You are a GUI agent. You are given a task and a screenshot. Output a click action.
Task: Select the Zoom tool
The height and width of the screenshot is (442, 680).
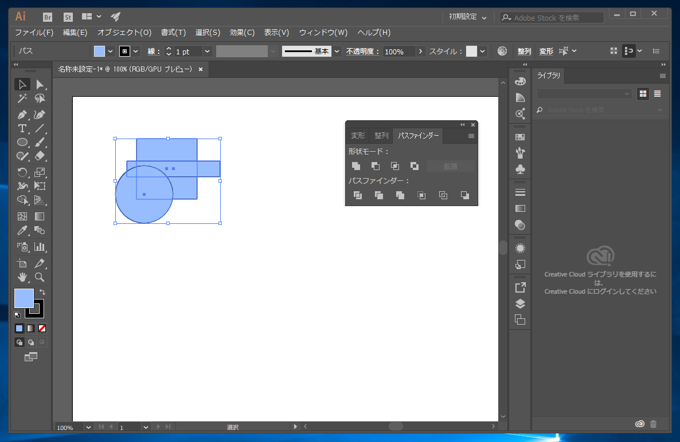pyautogui.click(x=39, y=277)
